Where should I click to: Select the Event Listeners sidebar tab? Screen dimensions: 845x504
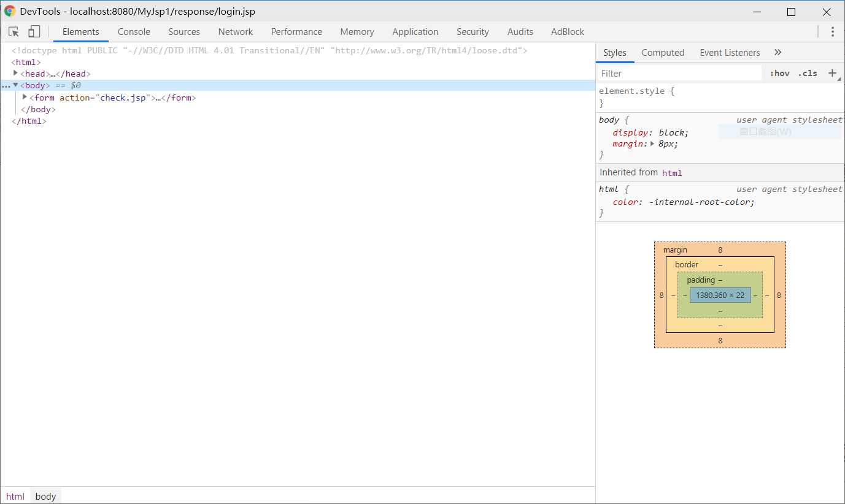point(730,53)
